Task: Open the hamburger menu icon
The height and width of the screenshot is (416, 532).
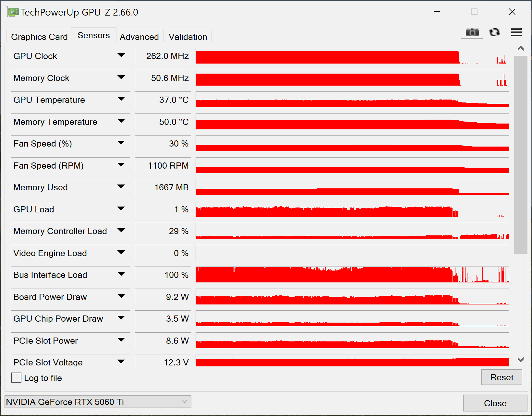Action: tap(516, 32)
